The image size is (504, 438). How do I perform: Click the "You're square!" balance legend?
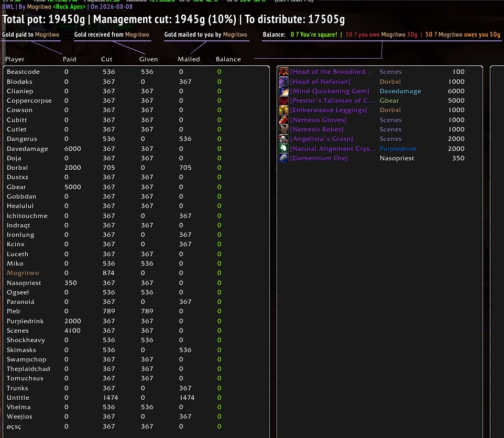tap(314, 35)
